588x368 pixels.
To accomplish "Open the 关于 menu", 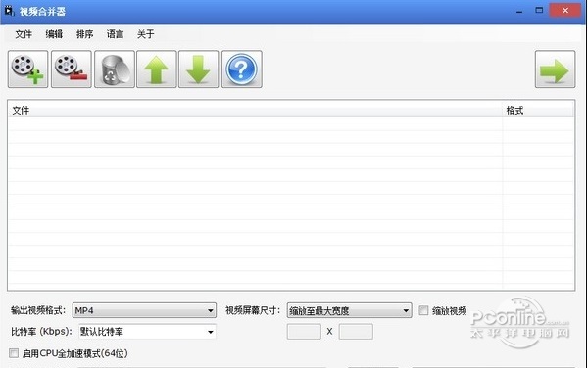I will [x=145, y=34].
